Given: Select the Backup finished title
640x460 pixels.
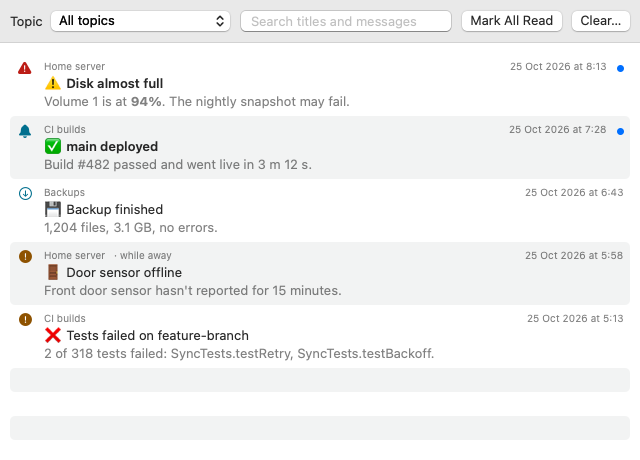Looking at the screenshot, I should 115,209.
